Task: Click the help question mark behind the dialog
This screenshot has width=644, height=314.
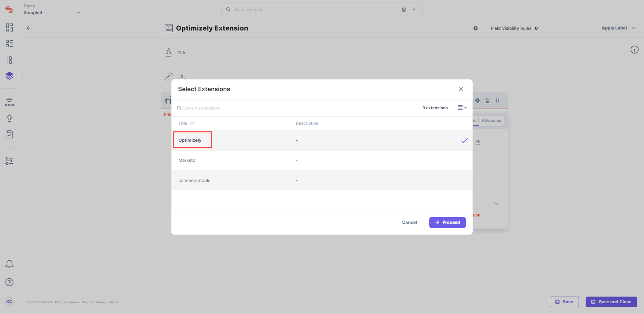Action: tap(478, 143)
